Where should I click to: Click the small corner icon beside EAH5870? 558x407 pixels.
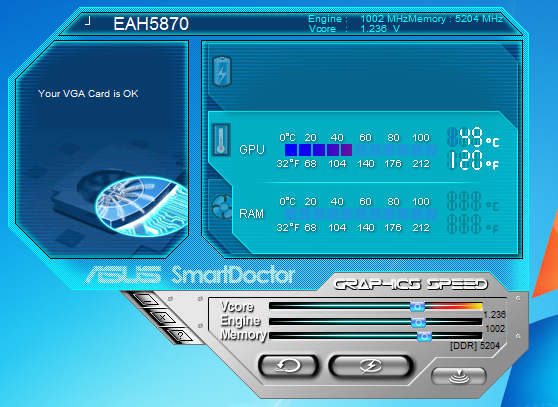click(88, 21)
